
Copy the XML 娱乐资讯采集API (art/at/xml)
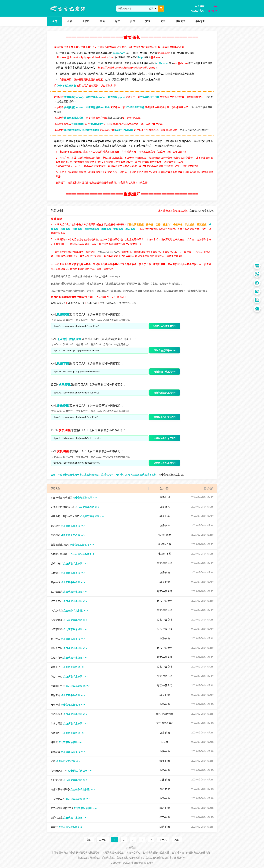coord(165,417)
